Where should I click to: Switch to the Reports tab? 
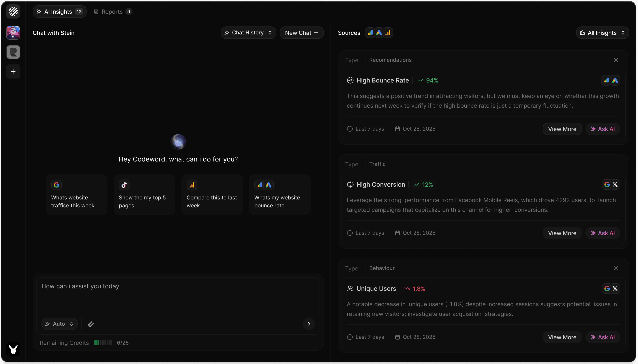coord(113,11)
